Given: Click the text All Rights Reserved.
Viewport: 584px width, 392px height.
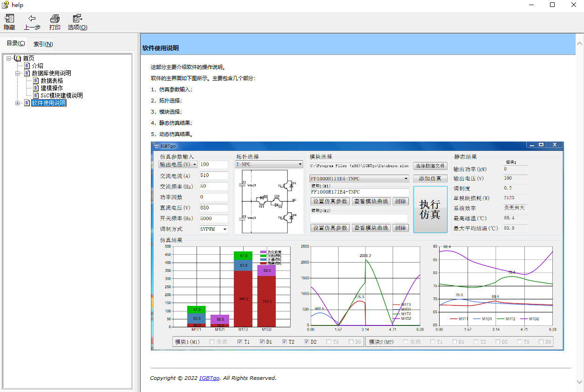Looking at the screenshot, I should point(250,378).
